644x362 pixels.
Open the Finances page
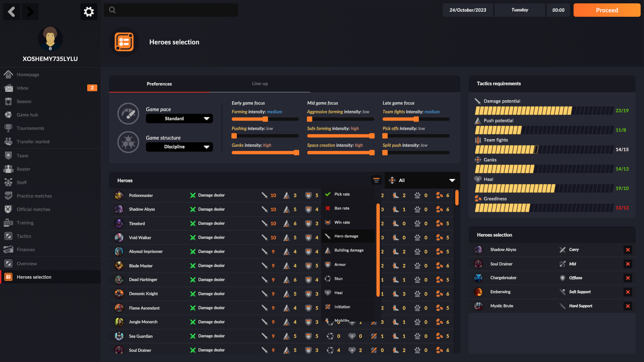pos(25,249)
